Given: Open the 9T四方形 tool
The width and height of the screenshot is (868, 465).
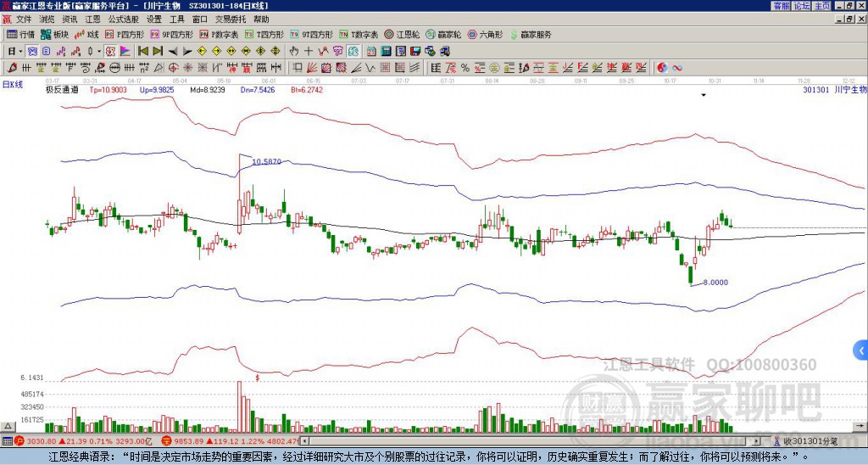Looking at the screenshot, I should click(x=311, y=34).
